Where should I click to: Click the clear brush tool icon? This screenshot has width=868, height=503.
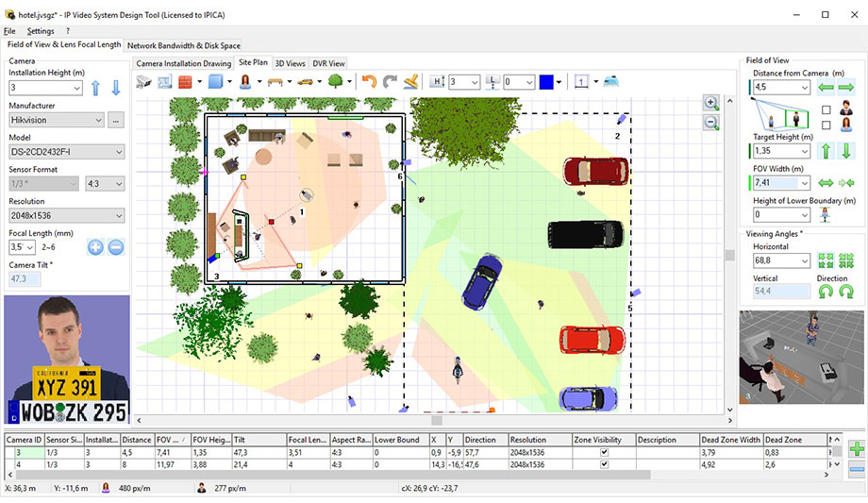coord(410,82)
